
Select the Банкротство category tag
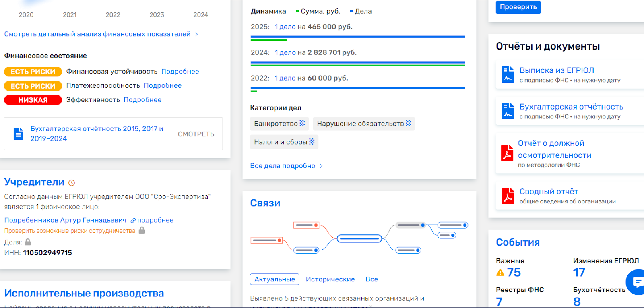pos(279,124)
